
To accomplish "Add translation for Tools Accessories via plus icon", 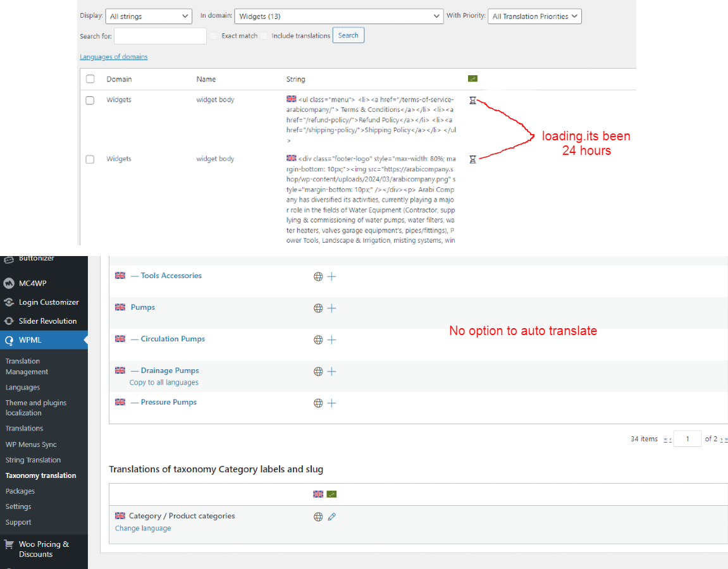I will tap(331, 277).
